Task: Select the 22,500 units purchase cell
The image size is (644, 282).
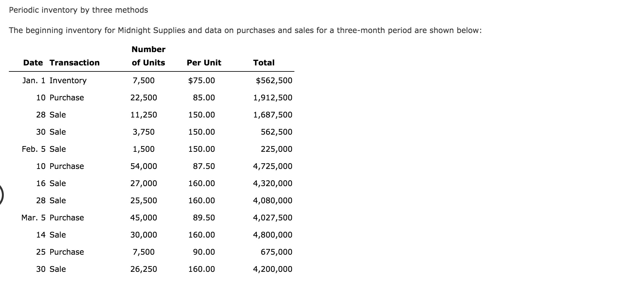Action: 143,97
